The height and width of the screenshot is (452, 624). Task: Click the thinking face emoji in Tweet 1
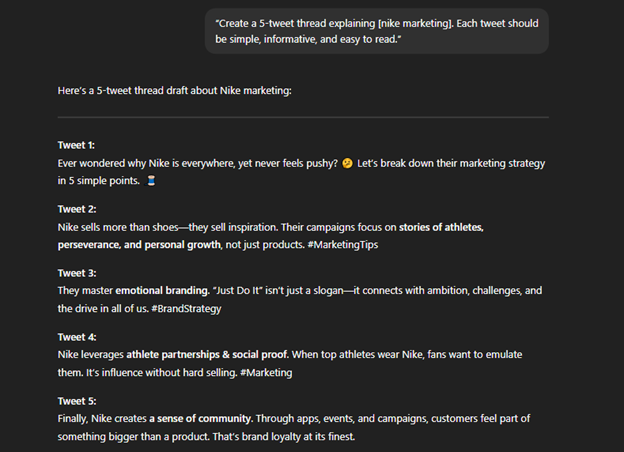(347, 163)
